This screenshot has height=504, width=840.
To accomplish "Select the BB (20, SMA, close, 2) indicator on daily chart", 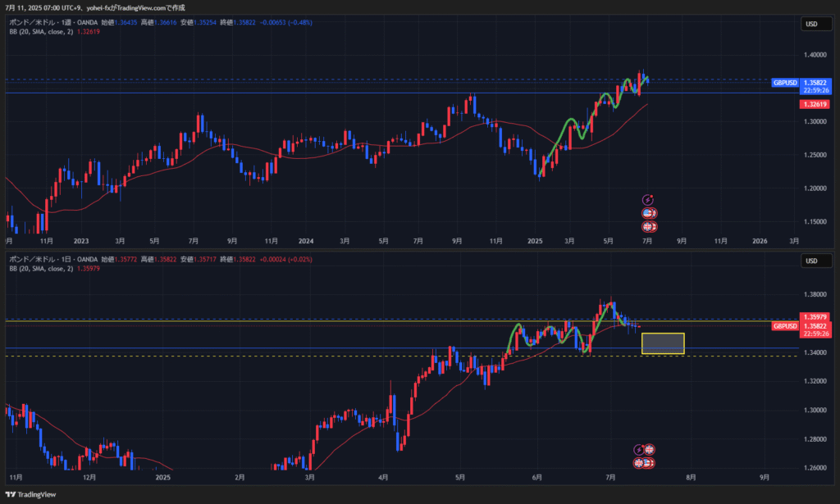I will click(41, 269).
